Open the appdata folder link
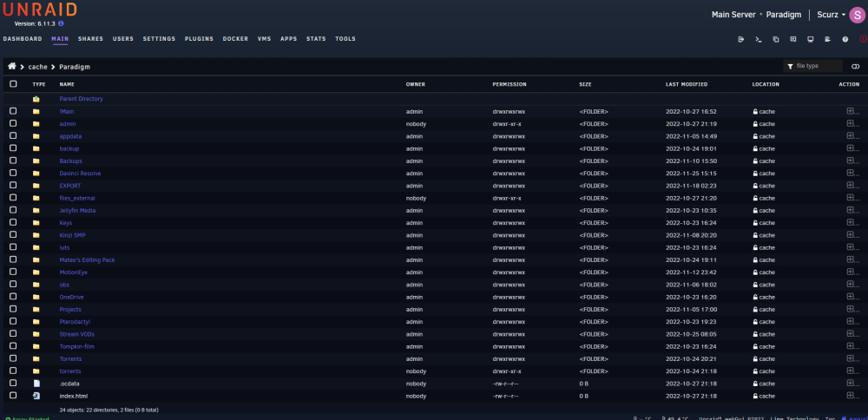The width and height of the screenshot is (868, 420). [x=71, y=136]
